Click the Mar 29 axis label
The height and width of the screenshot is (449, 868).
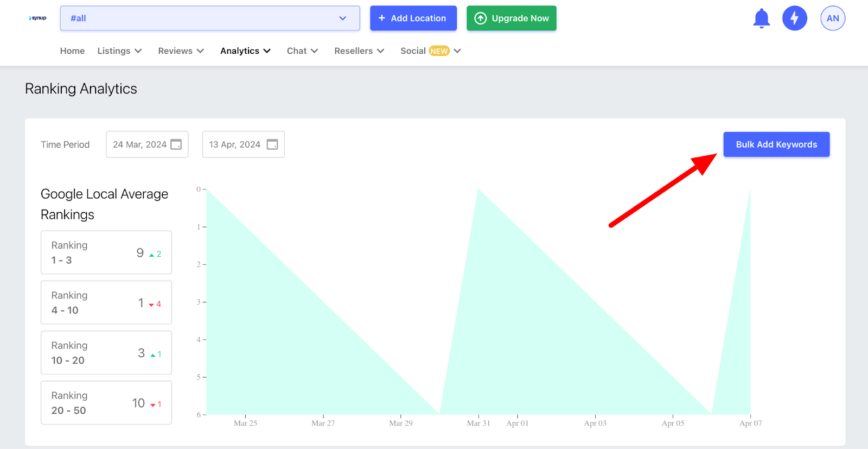pyautogui.click(x=401, y=423)
